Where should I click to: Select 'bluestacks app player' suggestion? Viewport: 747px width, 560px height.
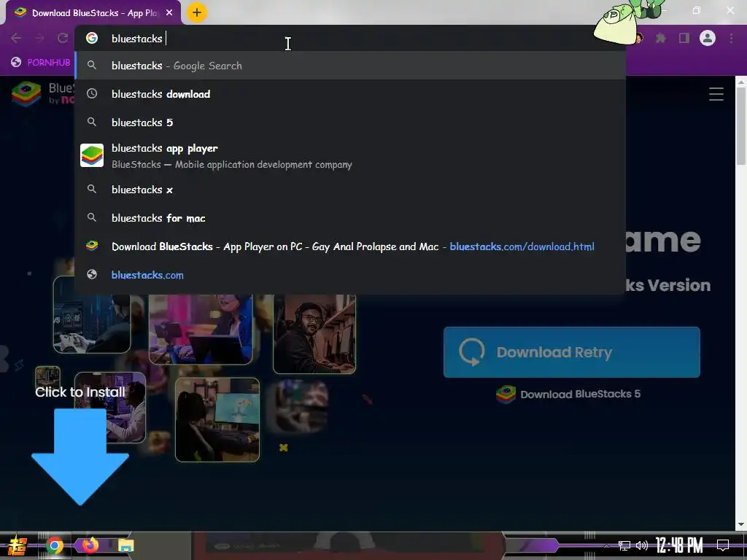[x=350, y=156]
